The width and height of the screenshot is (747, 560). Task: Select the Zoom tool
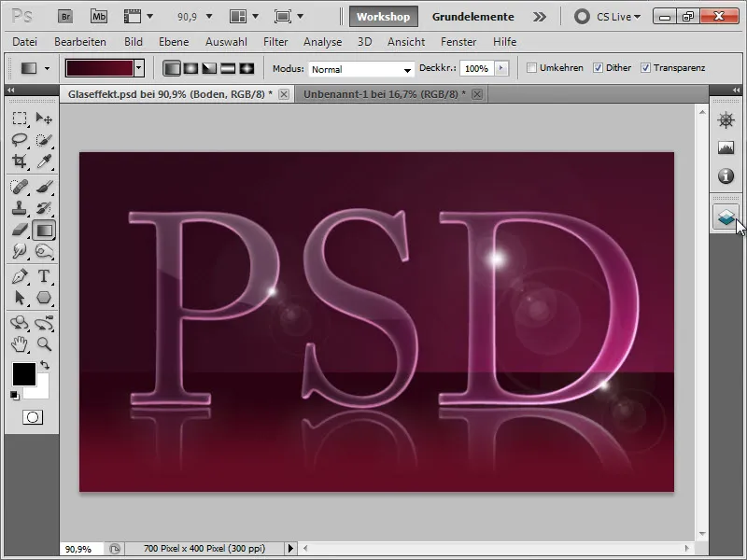pyautogui.click(x=44, y=343)
